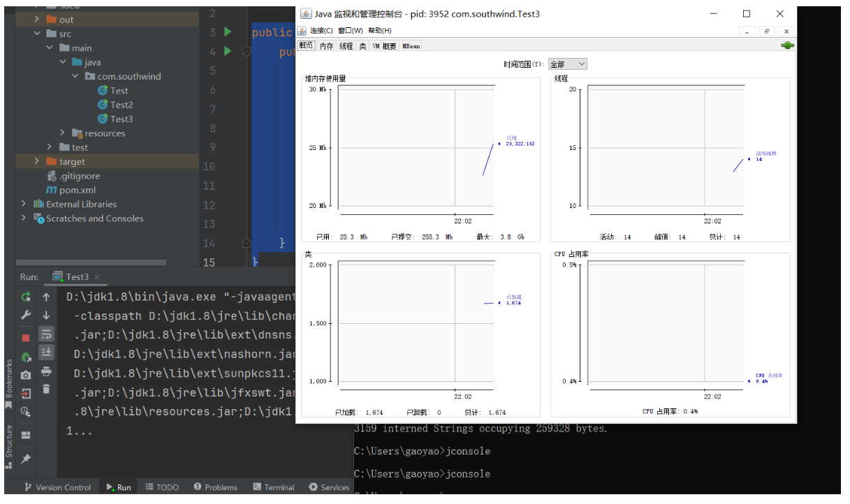This screenshot has height=504, width=850.
Task: Click the green run gutter arrow on line 3
Action: click(228, 31)
